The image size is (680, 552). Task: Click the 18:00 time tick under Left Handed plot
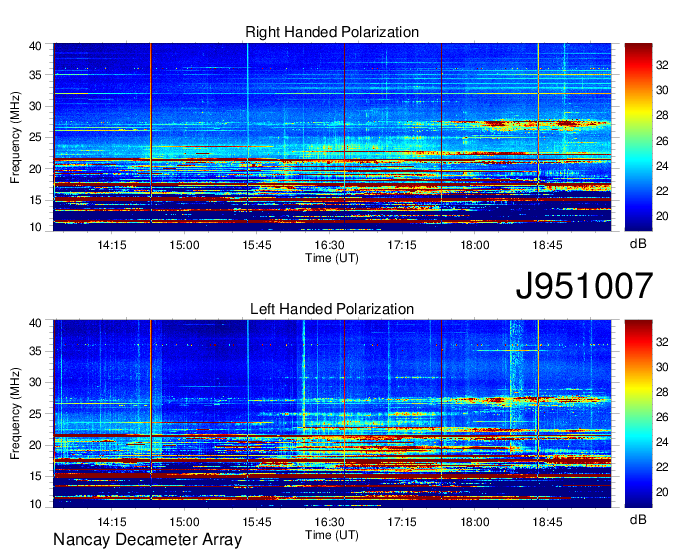474,522
